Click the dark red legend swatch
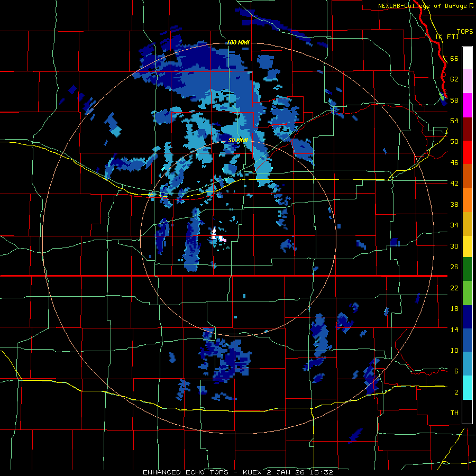 coord(467,129)
